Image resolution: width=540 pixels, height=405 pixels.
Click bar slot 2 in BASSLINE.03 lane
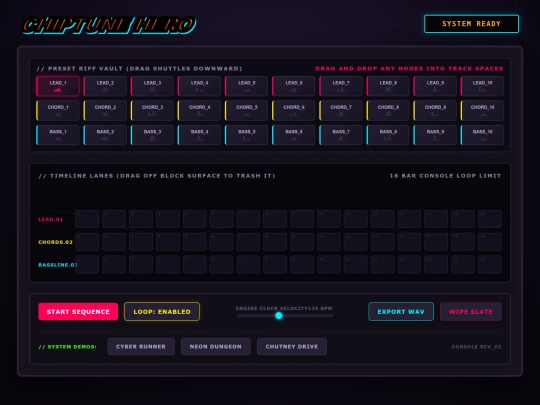114,264
